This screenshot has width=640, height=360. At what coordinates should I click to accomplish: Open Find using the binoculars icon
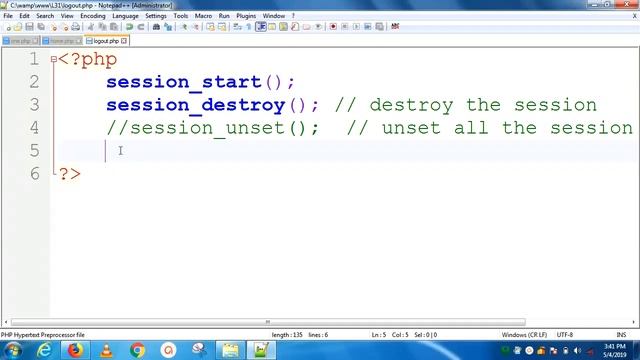coord(156,27)
